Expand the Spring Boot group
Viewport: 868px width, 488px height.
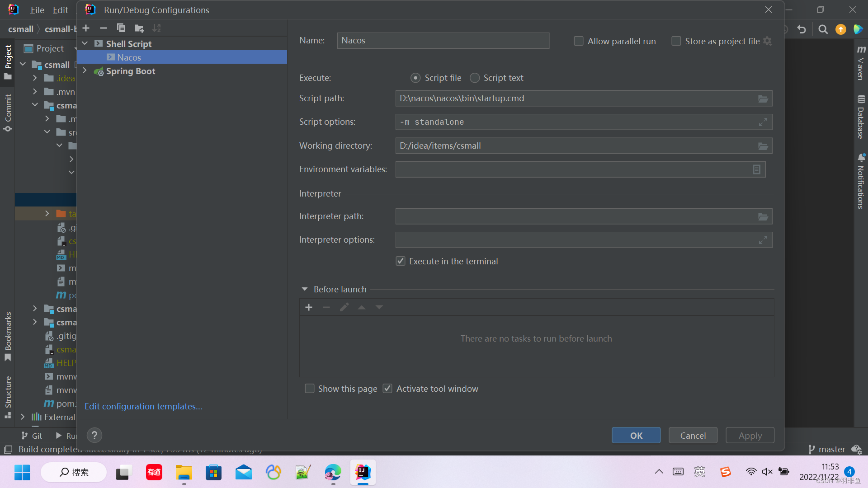85,70
